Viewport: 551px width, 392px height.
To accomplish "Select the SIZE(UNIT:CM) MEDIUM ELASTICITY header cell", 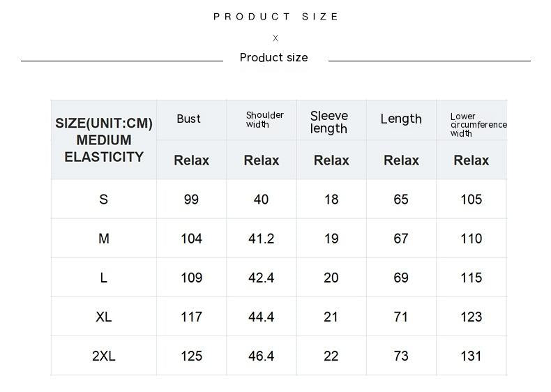I will [104, 140].
